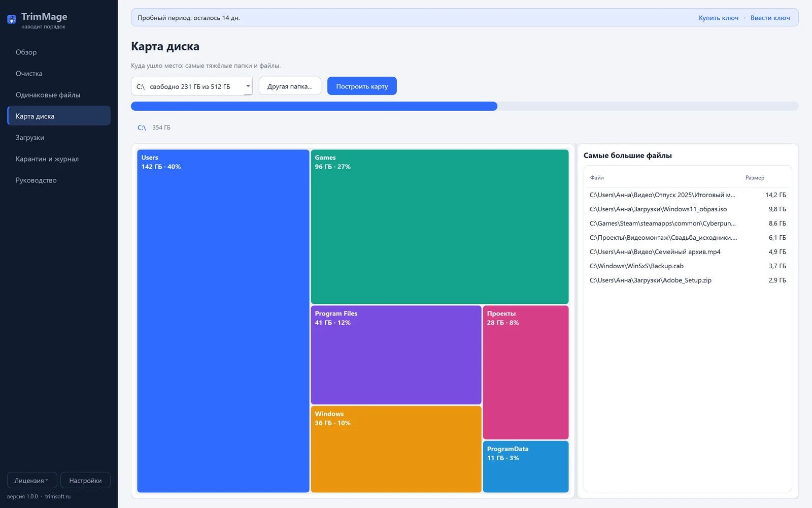Select the Windows11_образ.iso row

tap(688, 209)
